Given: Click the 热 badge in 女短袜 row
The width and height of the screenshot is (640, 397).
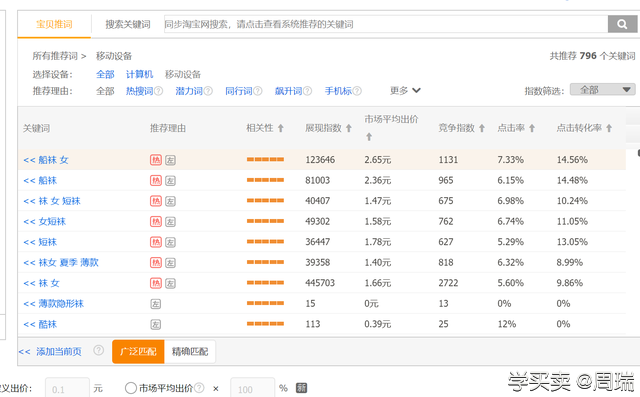Looking at the screenshot, I should pyautogui.click(x=156, y=222).
